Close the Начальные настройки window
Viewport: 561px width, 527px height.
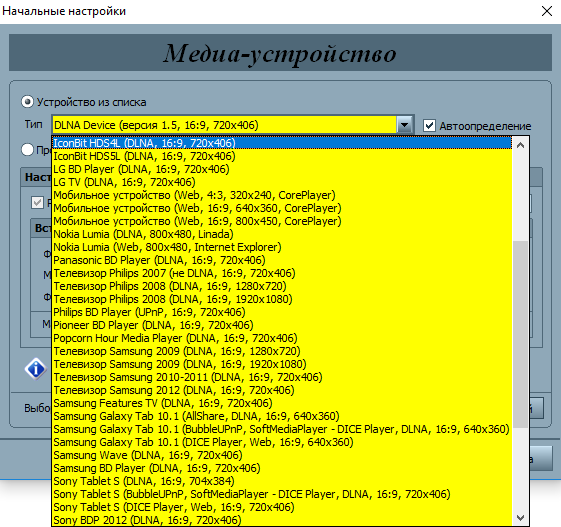(547, 11)
